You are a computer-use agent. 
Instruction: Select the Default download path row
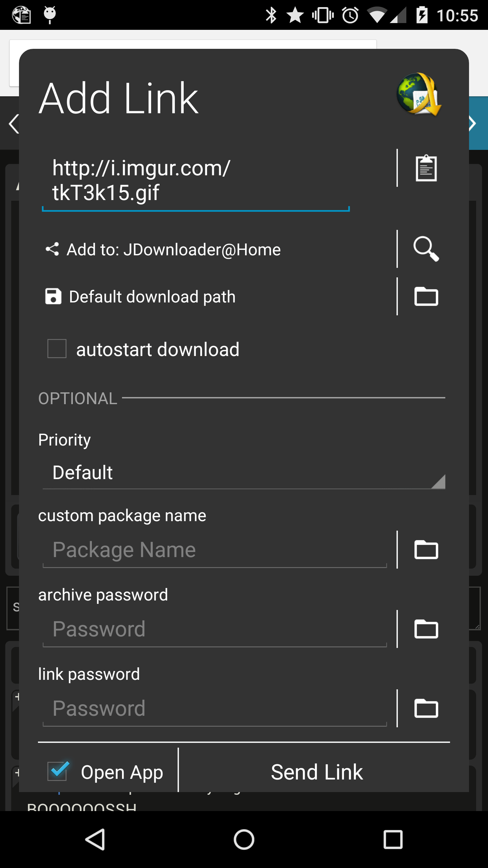[x=140, y=297]
